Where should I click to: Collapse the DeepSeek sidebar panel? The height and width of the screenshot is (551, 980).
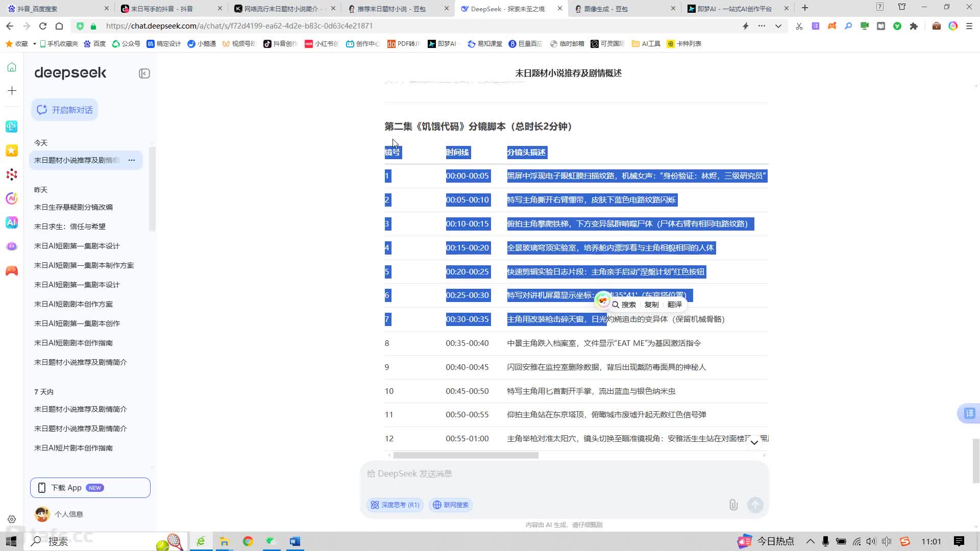click(144, 73)
